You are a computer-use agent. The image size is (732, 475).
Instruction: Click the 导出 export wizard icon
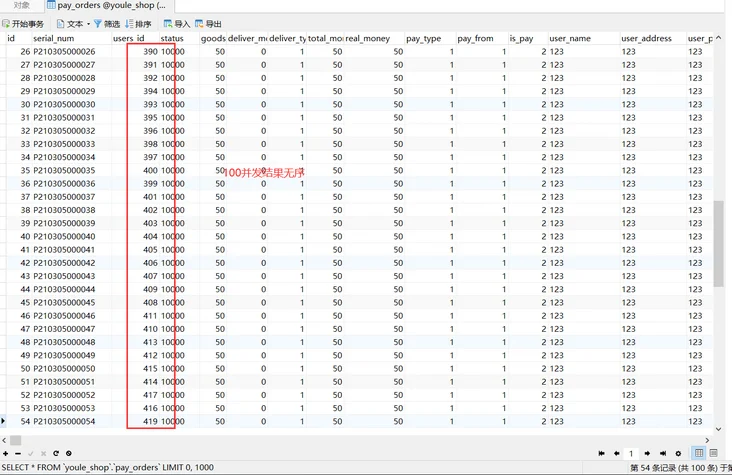tap(199, 24)
